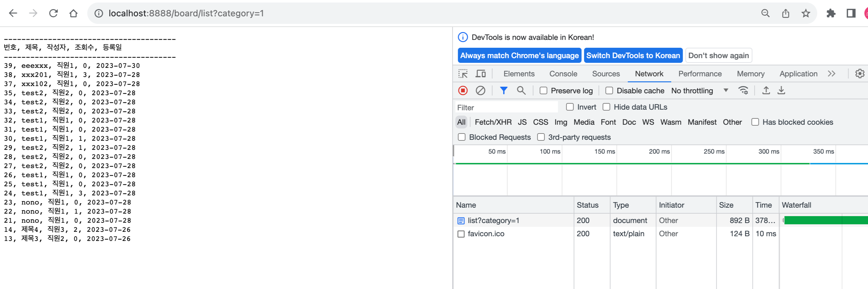Filter requests by Media
This screenshot has height=289, width=868.
(x=584, y=122)
